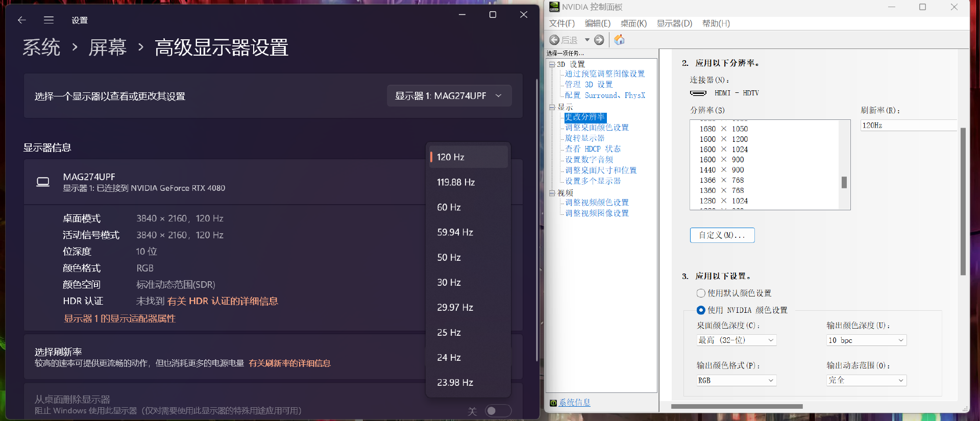Open 通过预览调整图像设置 tree item
The width and height of the screenshot is (980, 421).
[605, 74]
